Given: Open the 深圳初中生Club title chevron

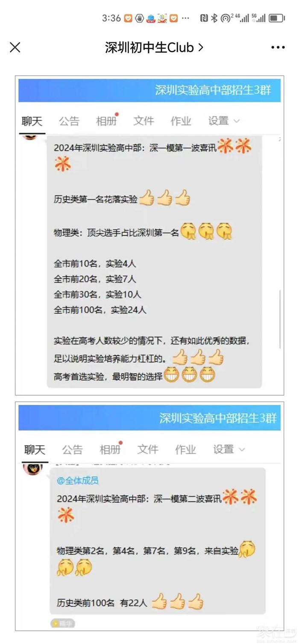Looking at the screenshot, I should (200, 47).
